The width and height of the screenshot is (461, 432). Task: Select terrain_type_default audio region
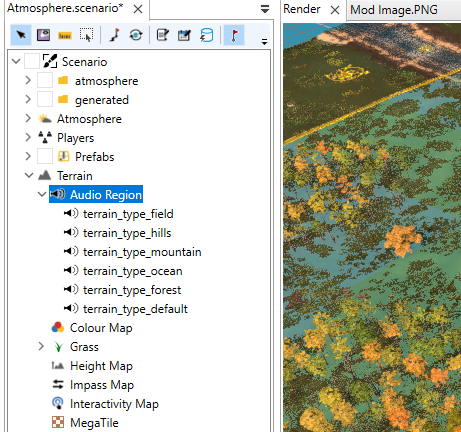point(135,309)
